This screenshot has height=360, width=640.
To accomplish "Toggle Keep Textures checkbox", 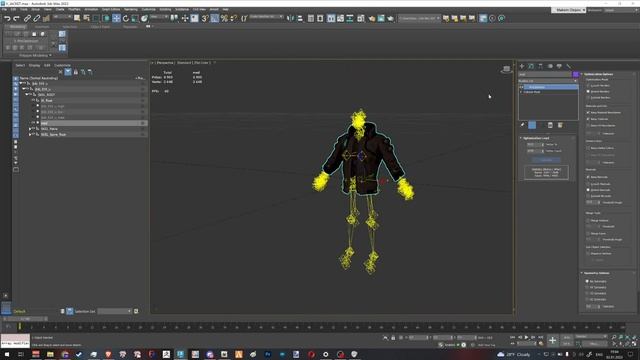I will pyautogui.click(x=588, y=119).
